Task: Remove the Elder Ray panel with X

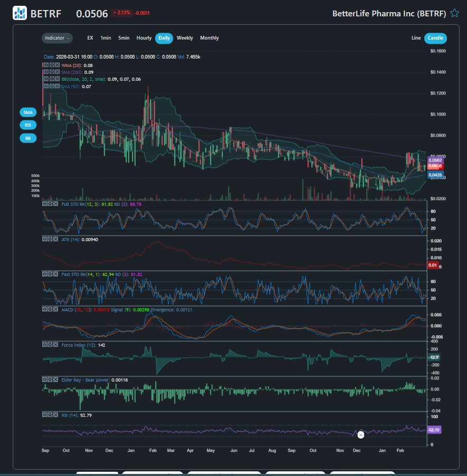Action: (x=55, y=380)
